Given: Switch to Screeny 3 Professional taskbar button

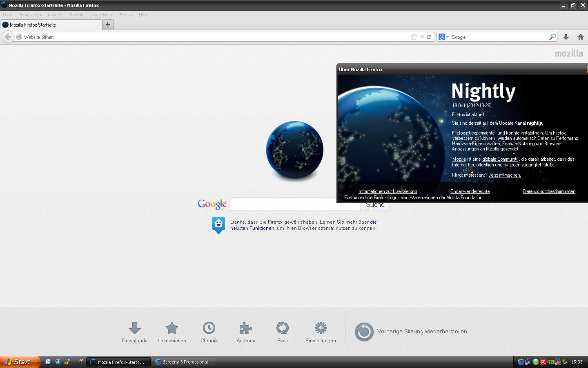Looking at the screenshot, I should pyautogui.click(x=183, y=362).
